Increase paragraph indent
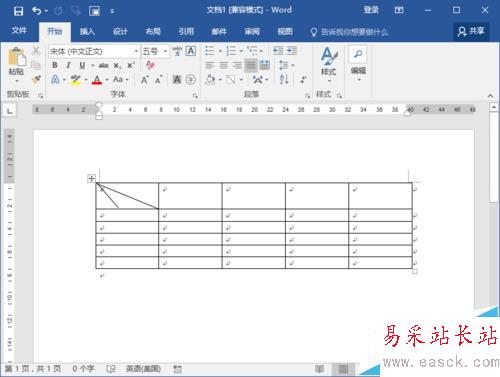 tap(292, 51)
